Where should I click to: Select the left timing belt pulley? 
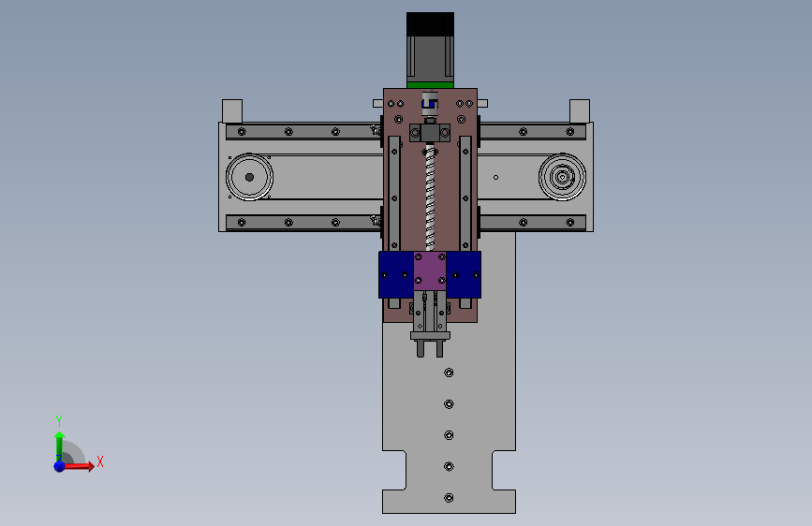tap(250, 177)
